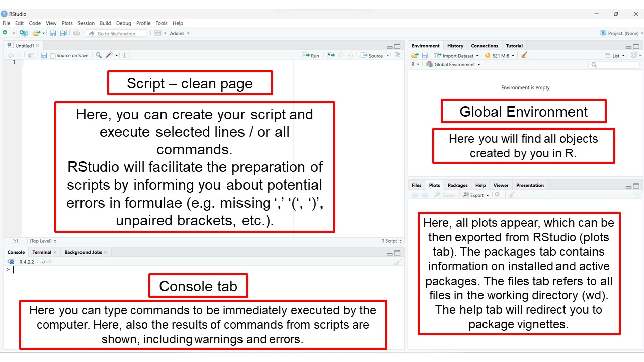Focus the Go to file/function field
This screenshot has width=644, height=362.
(116, 33)
